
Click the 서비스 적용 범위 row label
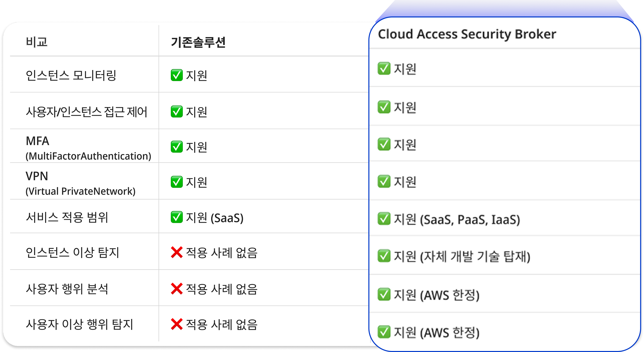[x=67, y=217]
